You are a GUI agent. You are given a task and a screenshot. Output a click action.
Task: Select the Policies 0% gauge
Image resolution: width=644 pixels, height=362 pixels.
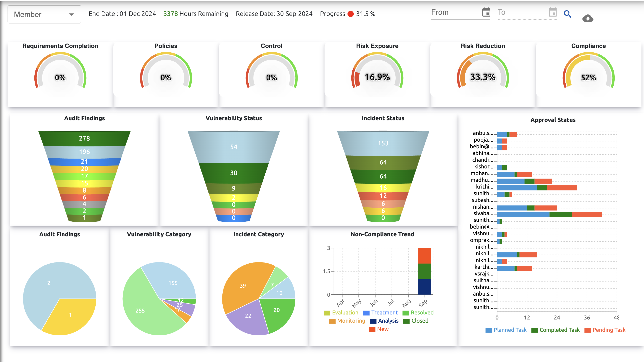[x=166, y=70]
